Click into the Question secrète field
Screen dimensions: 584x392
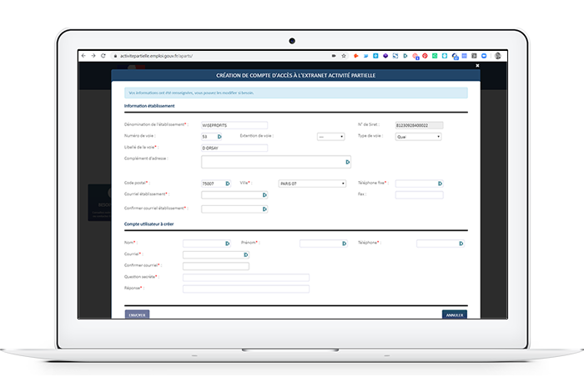pos(246,278)
